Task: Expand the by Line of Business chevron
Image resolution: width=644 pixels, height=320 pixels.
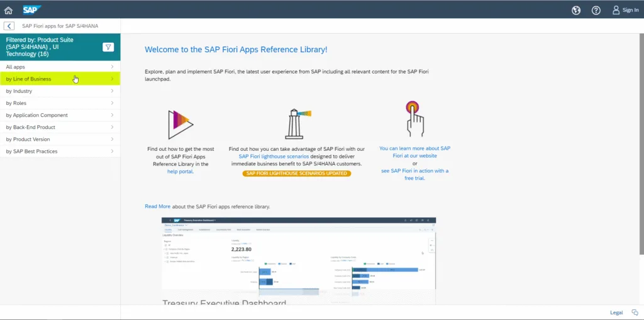Action: [112, 79]
